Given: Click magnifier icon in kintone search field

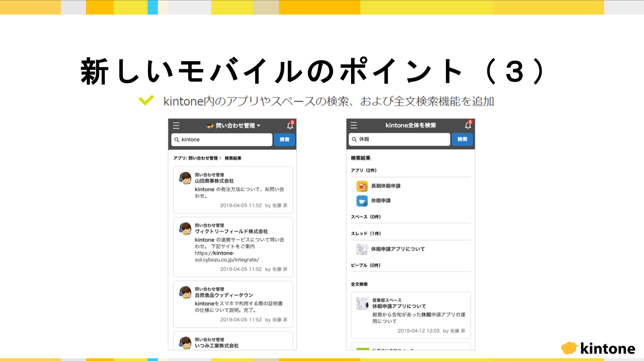Looking at the screenshot, I should (177, 139).
